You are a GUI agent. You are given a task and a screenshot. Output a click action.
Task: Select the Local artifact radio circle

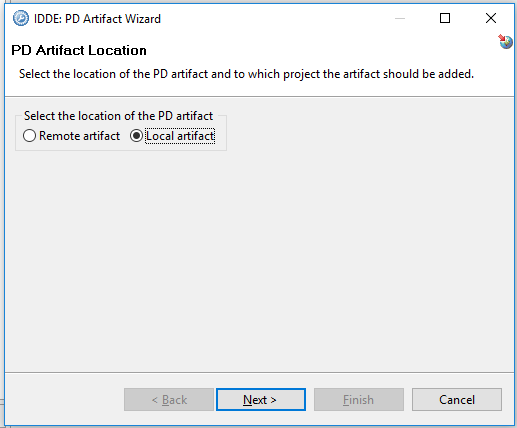click(136, 136)
